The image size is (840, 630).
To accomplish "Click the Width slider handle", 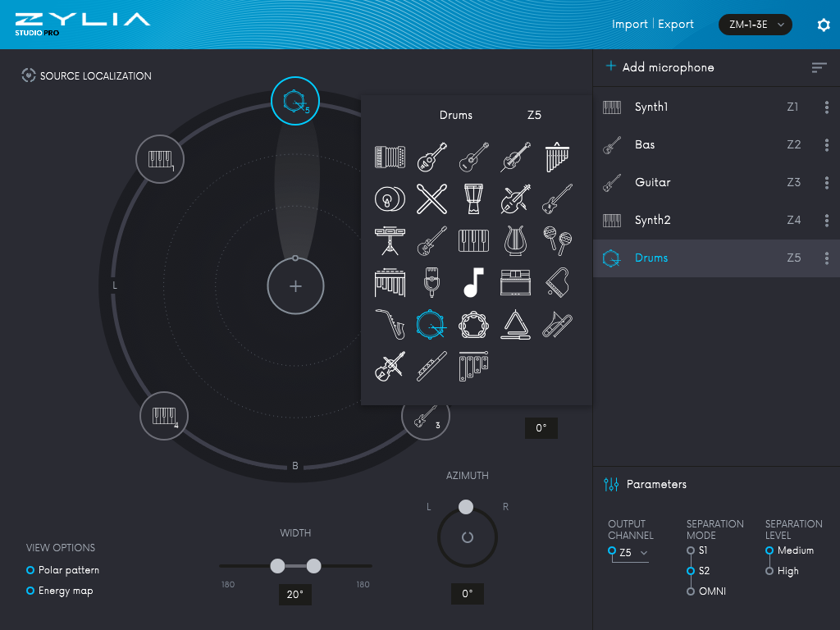I will click(x=277, y=566).
